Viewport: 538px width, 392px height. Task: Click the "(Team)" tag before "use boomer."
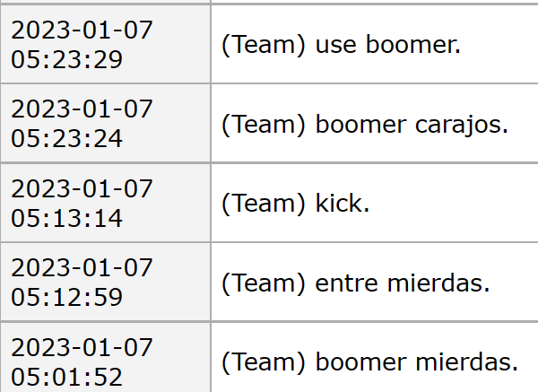264,45
